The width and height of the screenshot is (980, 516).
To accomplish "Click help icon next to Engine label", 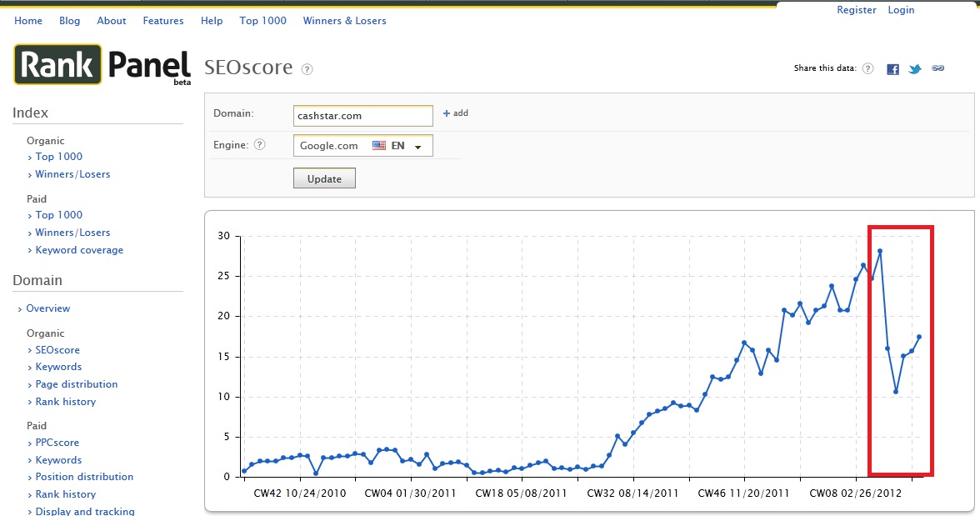I will (259, 145).
